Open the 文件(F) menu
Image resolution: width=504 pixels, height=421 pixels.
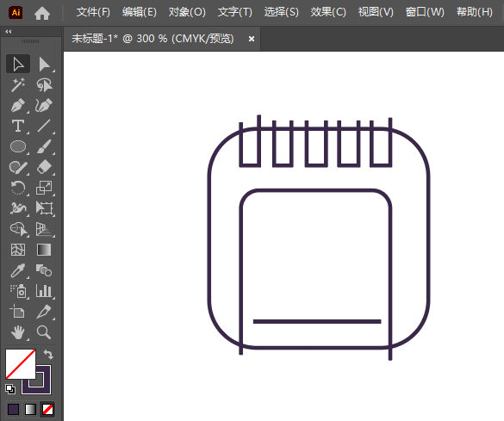[93, 12]
